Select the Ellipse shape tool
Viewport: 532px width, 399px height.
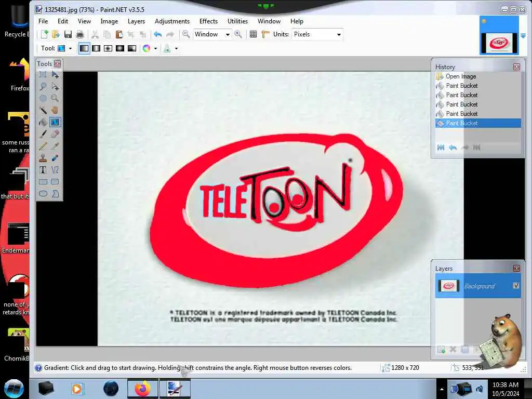[x=43, y=194]
